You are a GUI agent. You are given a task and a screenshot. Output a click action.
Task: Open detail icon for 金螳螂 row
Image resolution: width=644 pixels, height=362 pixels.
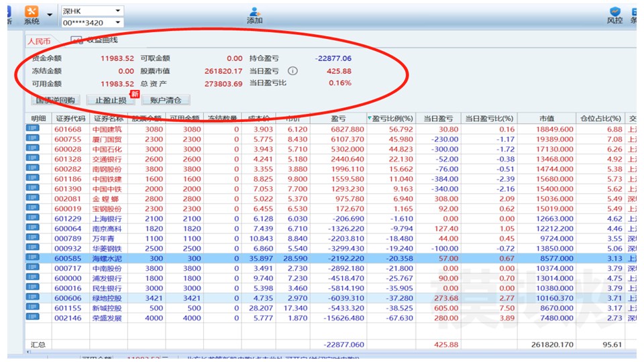tap(32, 198)
